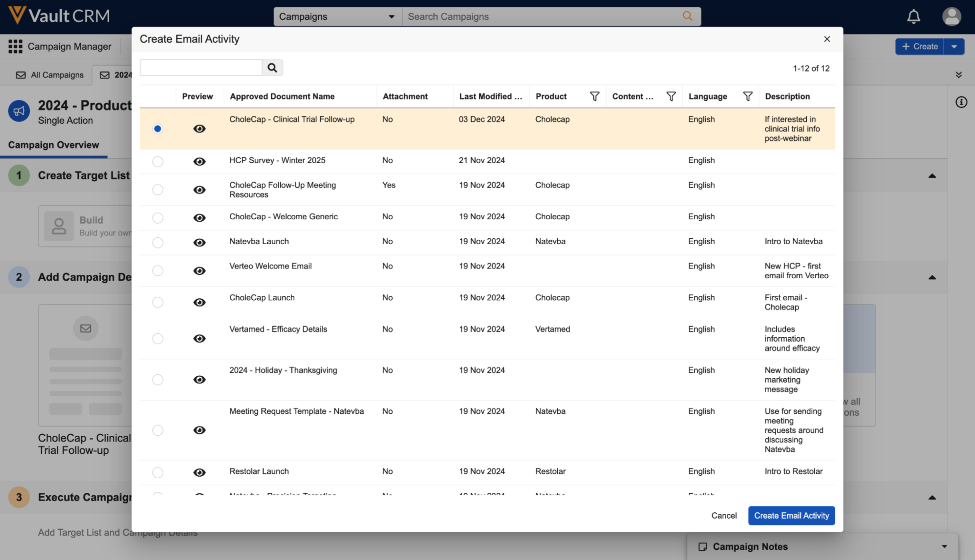Open the Product column filter
975x560 pixels.
tap(594, 97)
